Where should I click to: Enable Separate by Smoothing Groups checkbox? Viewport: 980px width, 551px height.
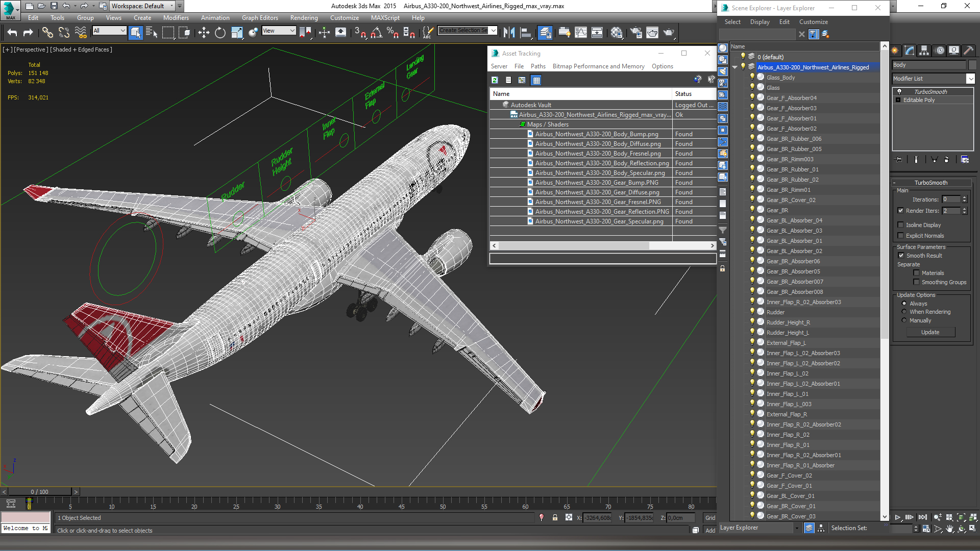tap(917, 282)
